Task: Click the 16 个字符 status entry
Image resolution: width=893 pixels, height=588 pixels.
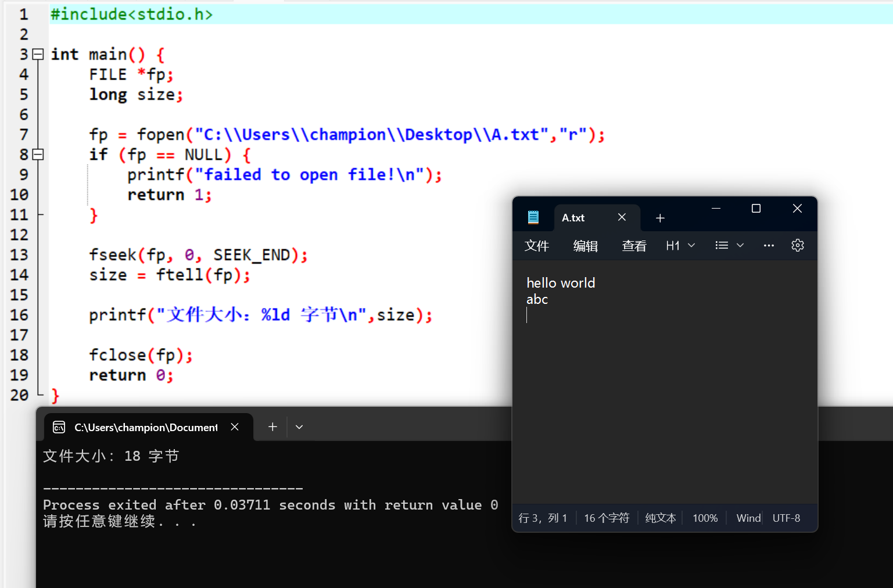Action: (607, 518)
